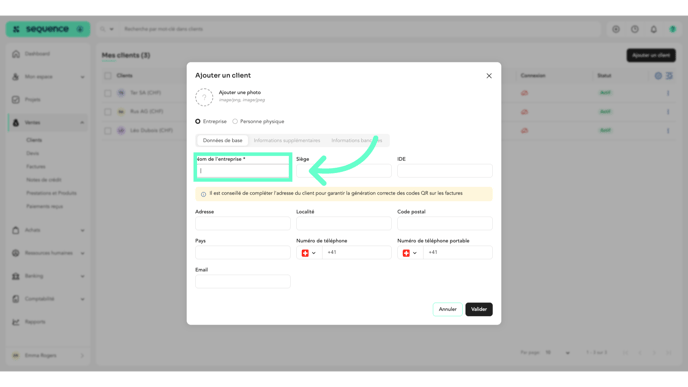Click the Annuler button
Screen dimensions: 688x387
click(448, 309)
